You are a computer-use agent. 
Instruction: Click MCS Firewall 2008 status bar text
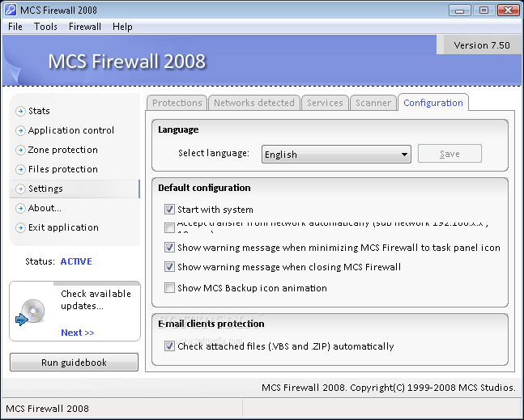pos(48,409)
